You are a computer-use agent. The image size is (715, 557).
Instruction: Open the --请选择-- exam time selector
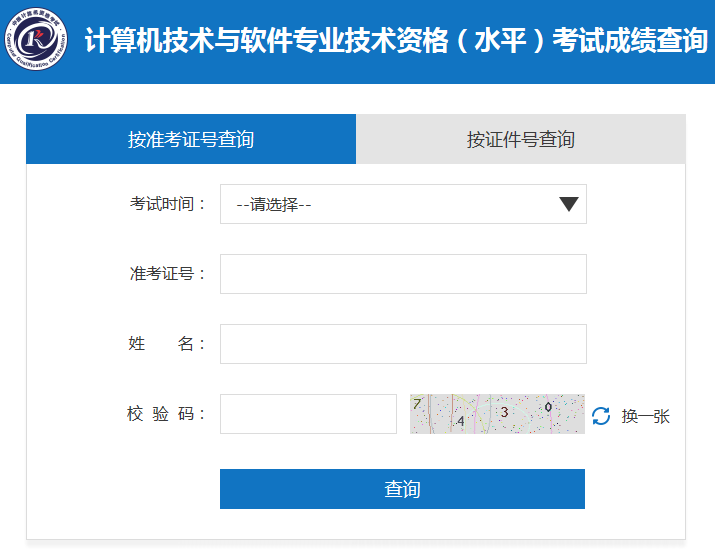tap(403, 204)
